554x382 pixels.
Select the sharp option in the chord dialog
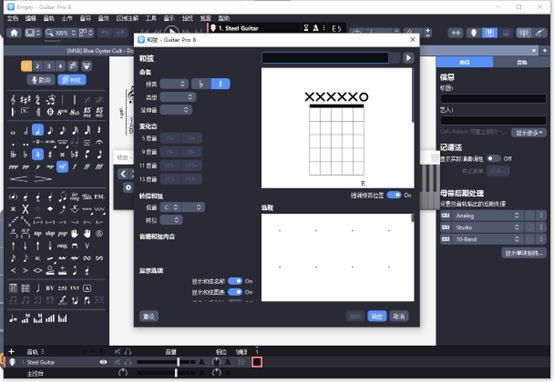click(220, 84)
